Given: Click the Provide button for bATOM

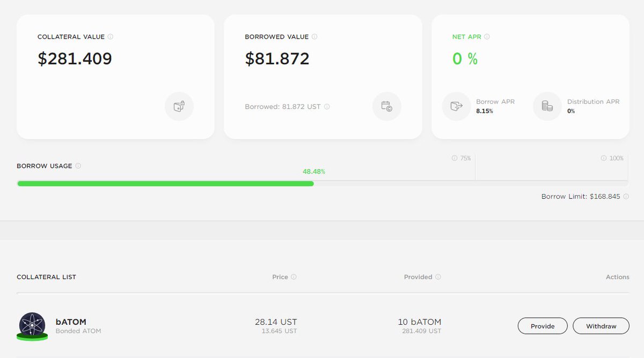Looking at the screenshot, I should coord(543,326).
